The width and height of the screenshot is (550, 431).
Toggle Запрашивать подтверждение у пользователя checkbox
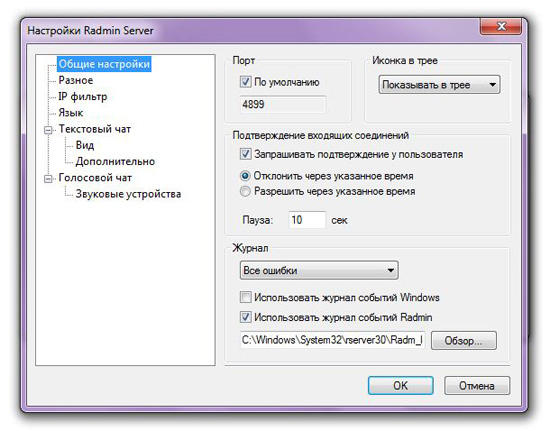[245, 154]
